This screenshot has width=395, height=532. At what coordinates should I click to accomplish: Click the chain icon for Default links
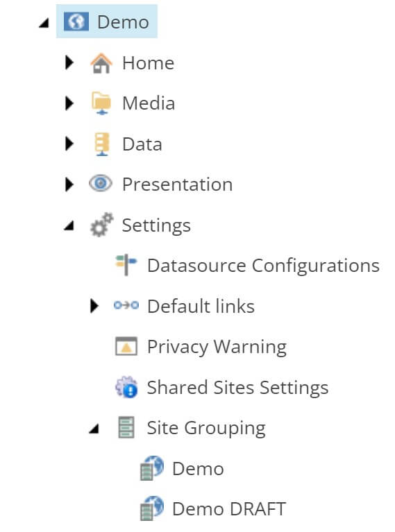[x=126, y=305]
